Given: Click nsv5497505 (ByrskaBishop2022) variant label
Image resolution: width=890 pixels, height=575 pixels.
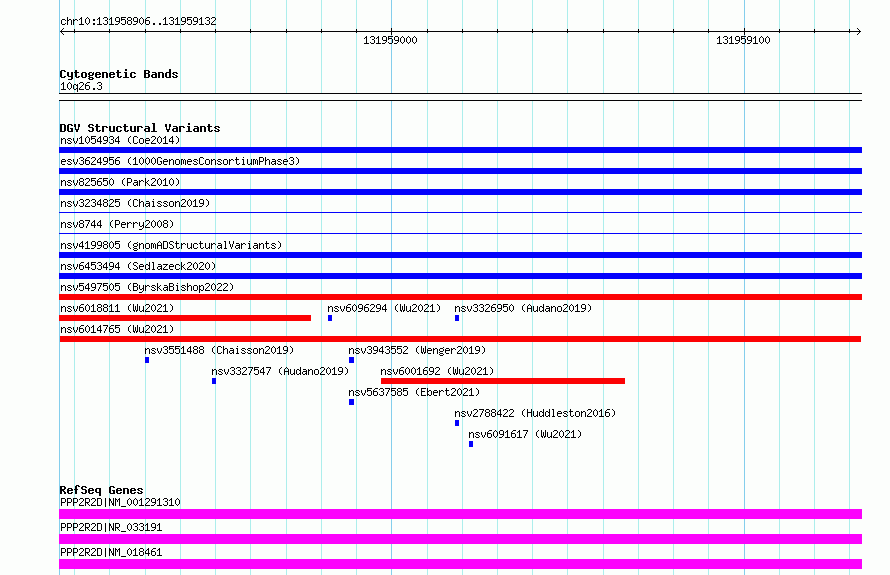Looking at the screenshot, I should click(147, 287).
